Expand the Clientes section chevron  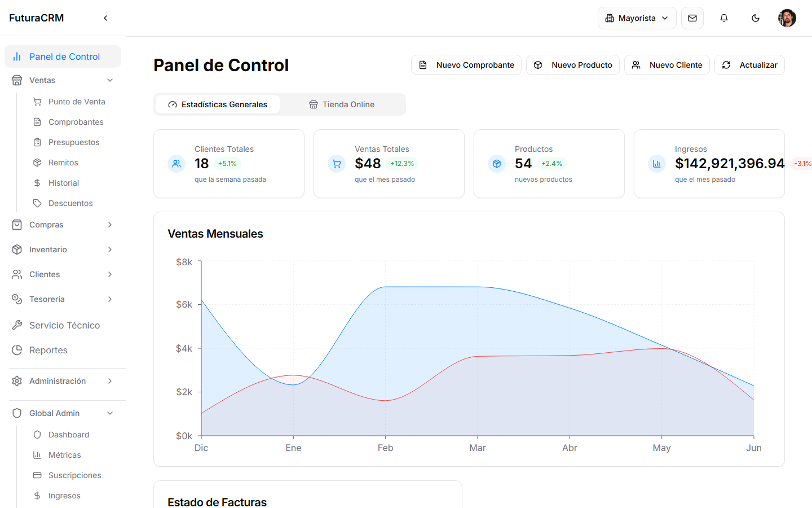click(110, 274)
